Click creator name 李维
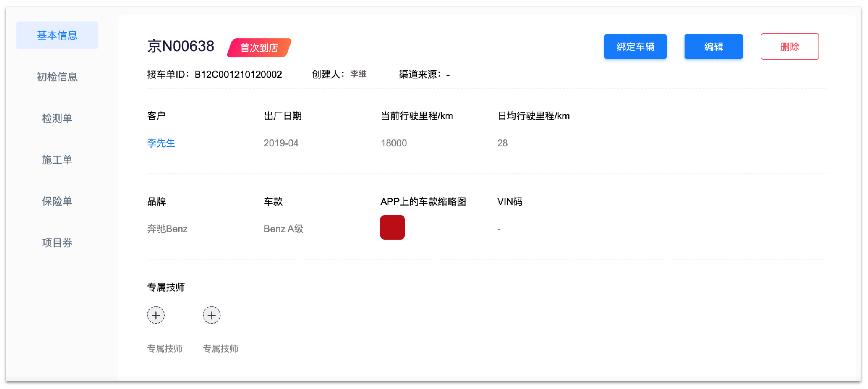 (x=358, y=74)
